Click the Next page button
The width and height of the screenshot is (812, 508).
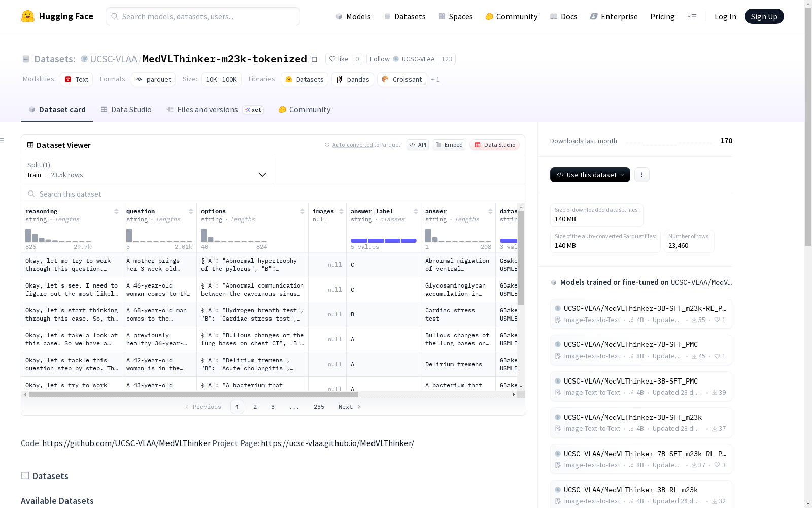tap(349, 407)
